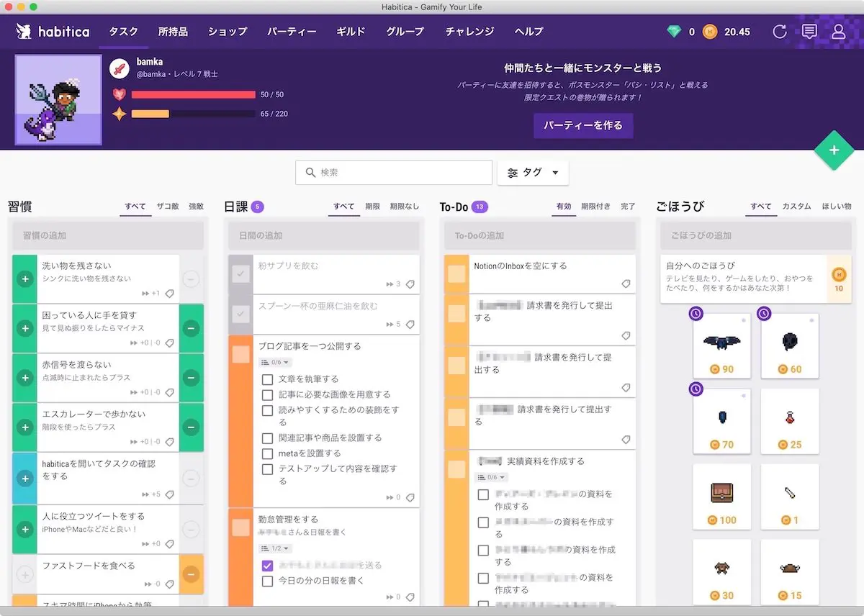Check off 文章を執筆する checklist item
864x616 pixels.
[267, 379]
